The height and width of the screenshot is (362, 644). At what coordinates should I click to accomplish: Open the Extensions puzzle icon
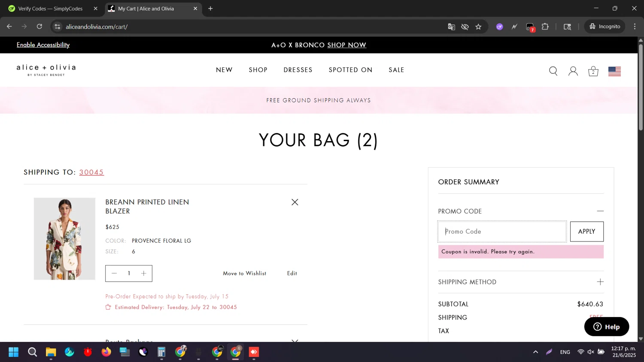(x=545, y=27)
